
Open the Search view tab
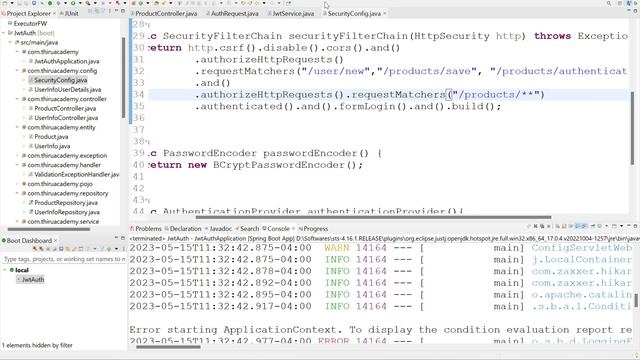point(247,229)
